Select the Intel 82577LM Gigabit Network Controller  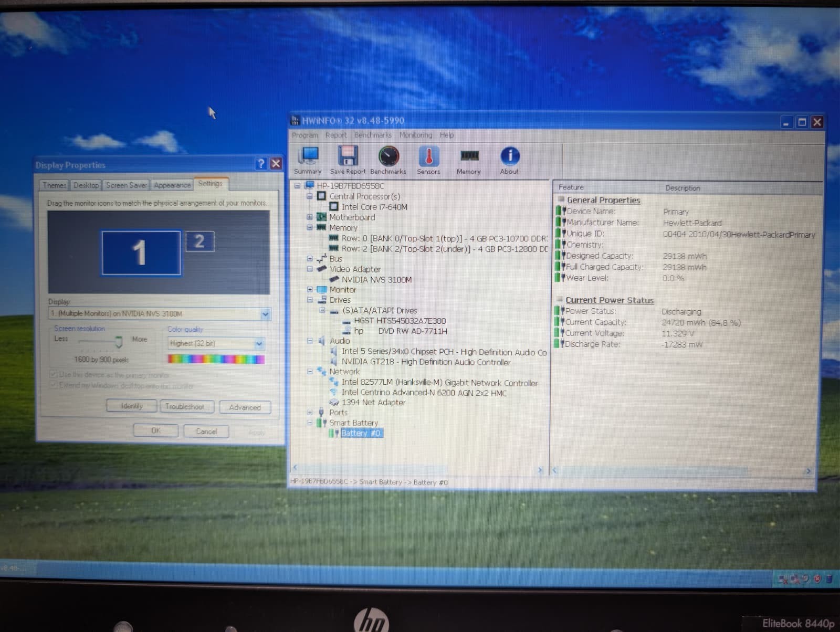click(x=439, y=383)
